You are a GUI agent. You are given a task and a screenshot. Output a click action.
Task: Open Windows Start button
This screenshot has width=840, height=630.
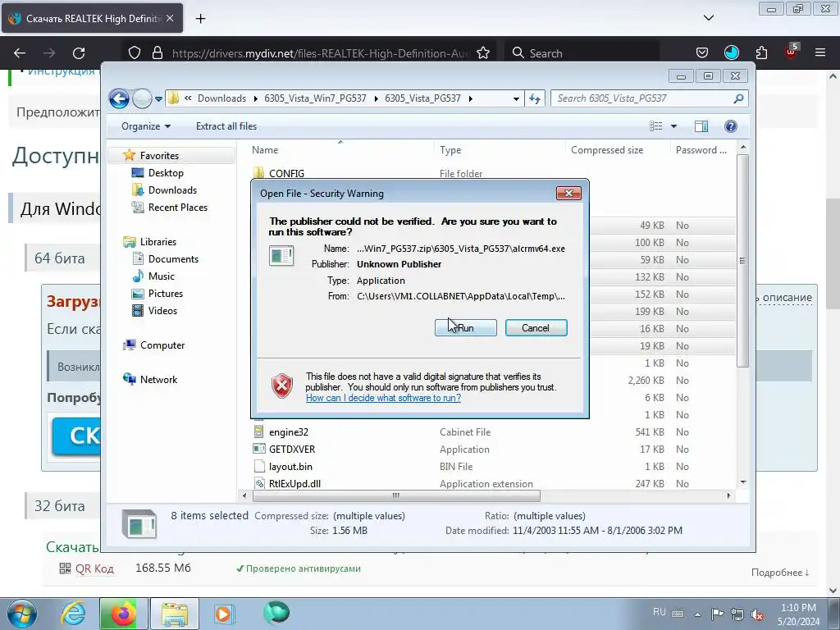coord(21,614)
